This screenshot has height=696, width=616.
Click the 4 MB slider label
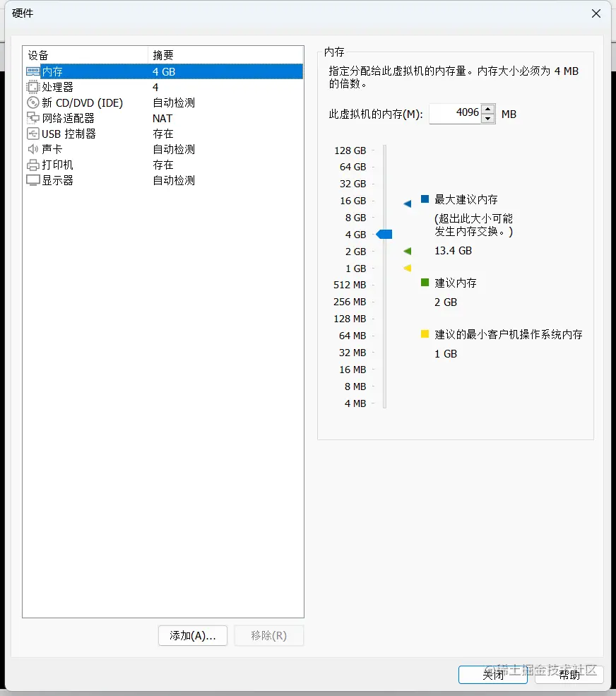click(355, 403)
